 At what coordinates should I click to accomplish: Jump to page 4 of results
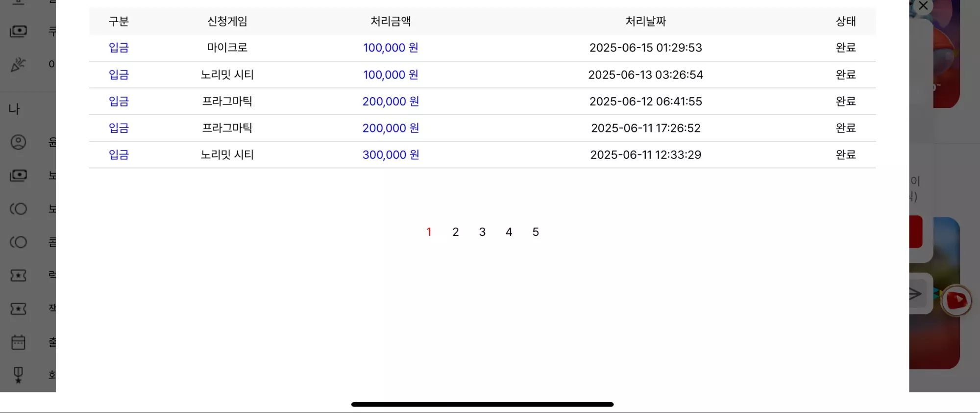509,232
